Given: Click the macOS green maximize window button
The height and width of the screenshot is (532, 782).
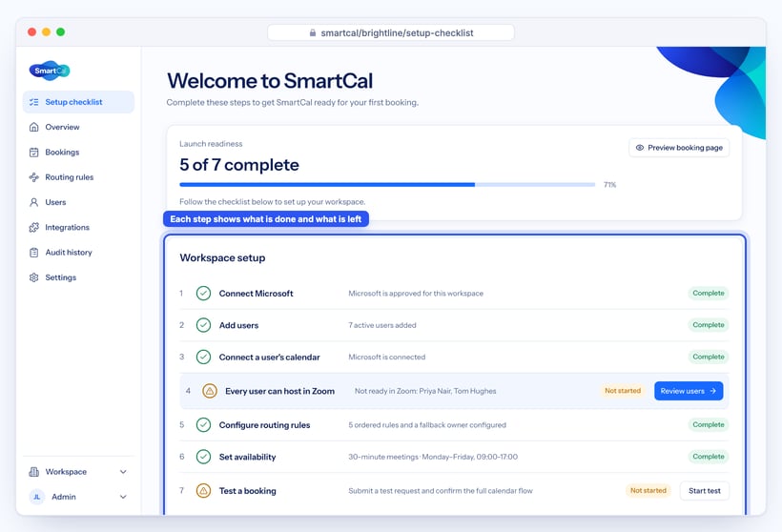Looking at the screenshot, I should 60,31.
